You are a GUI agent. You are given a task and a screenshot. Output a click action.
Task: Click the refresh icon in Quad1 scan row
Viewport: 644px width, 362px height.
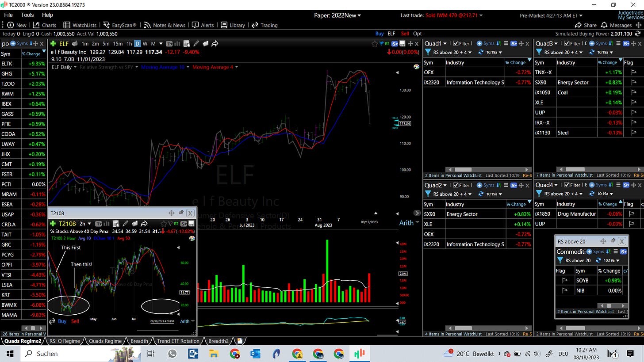pyautogui.click(x=481, y=52)
